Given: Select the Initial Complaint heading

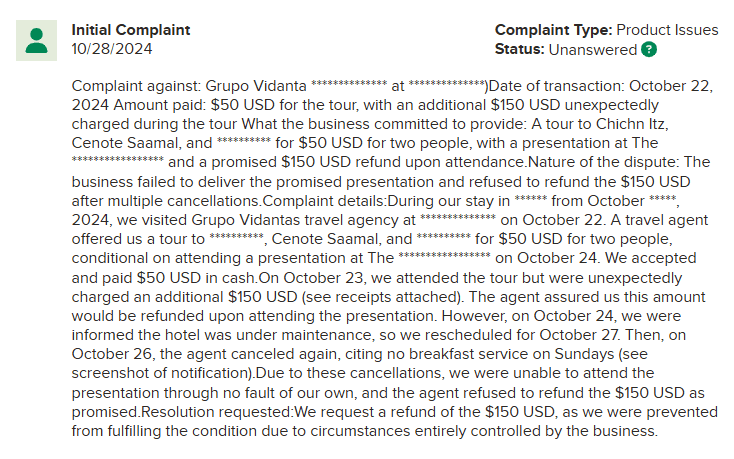Looking at the screenshot, I should (131, 30).
